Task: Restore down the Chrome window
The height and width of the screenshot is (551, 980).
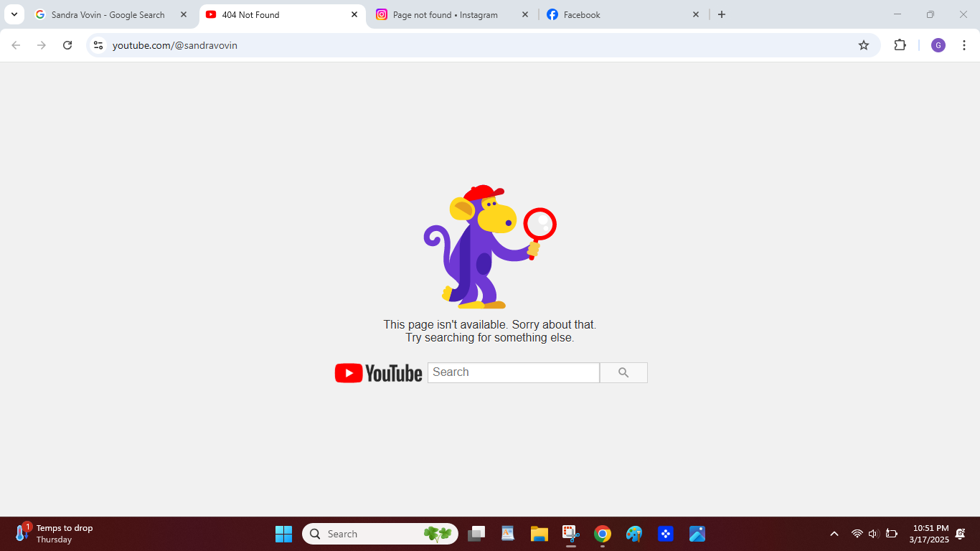Action: point(930,14)
